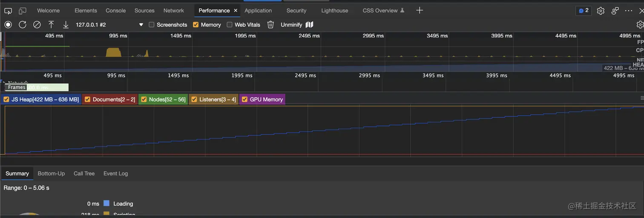Collect garbage with trash can icon
Image resolution: width=644 pixels, height=218 pixels.
[270, 25]
